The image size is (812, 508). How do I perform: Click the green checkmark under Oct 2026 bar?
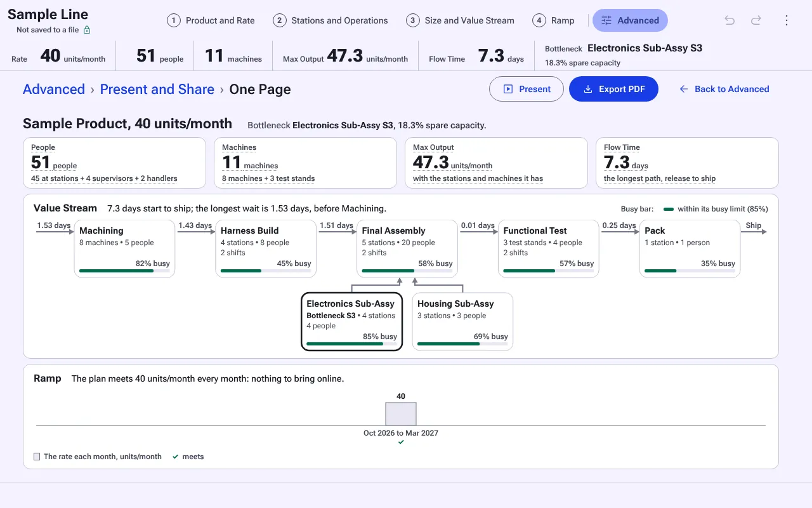[401, 442]
